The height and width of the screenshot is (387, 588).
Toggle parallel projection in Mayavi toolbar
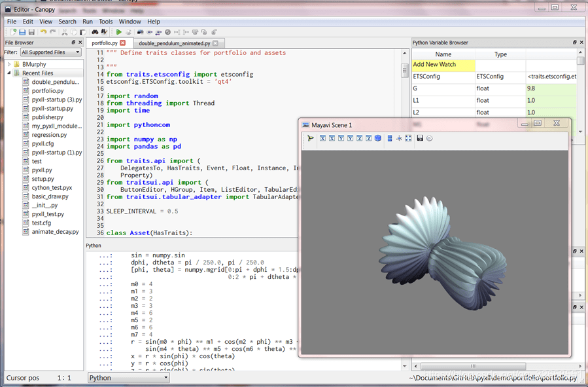coord(390,138)
